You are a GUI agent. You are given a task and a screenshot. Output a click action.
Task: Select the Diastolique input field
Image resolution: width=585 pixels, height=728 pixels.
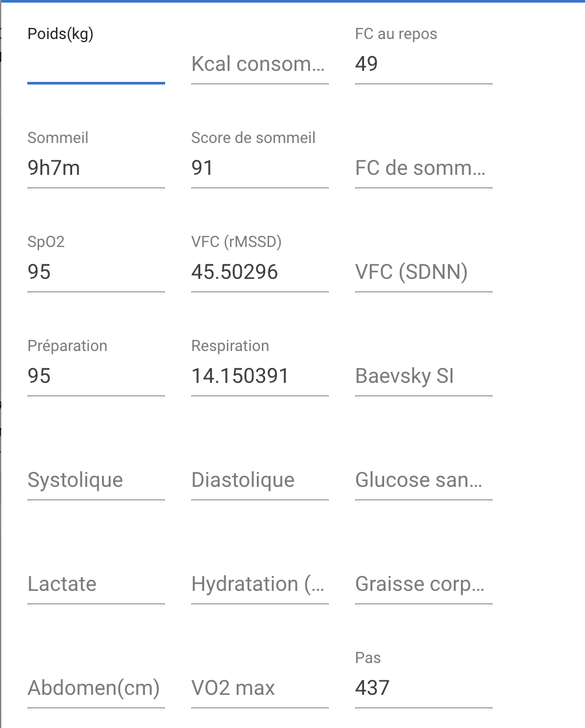259,480
